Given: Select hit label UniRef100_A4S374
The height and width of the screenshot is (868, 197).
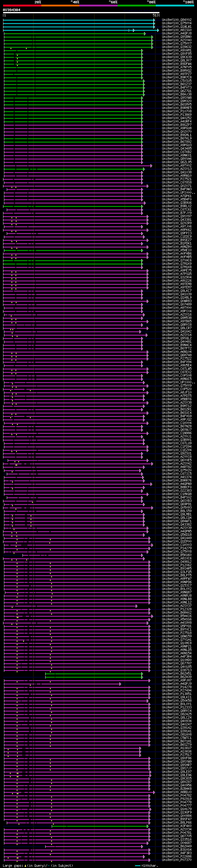Looking at the screenshot, I should point(177,477).
